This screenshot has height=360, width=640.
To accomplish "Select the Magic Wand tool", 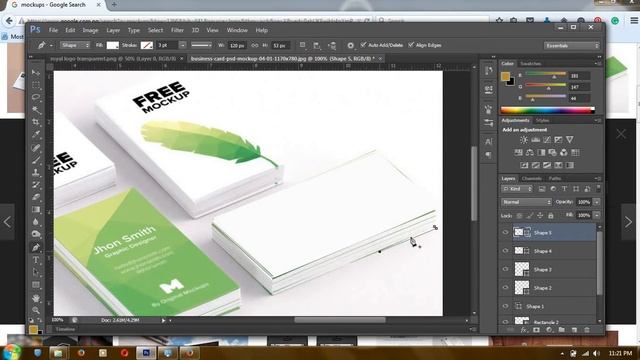I will click(36, 109).
